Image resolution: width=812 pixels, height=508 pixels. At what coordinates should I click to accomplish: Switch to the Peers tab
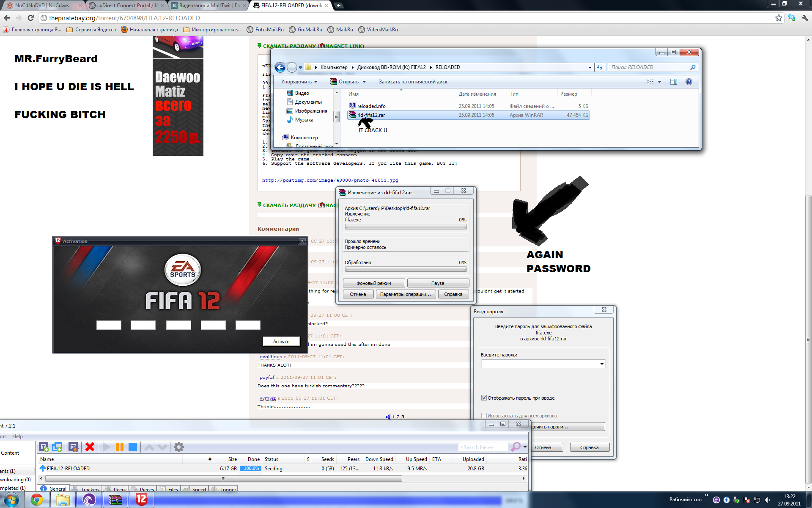point(116,489)
